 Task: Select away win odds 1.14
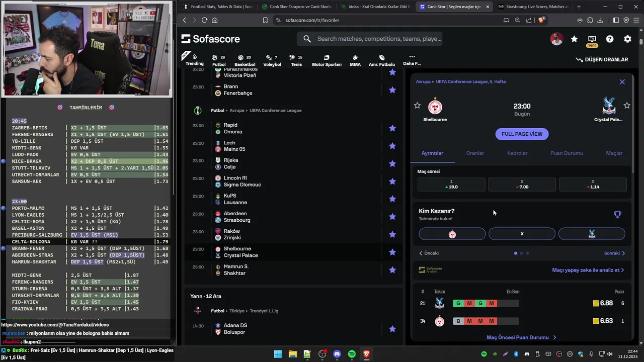(593, 185)
